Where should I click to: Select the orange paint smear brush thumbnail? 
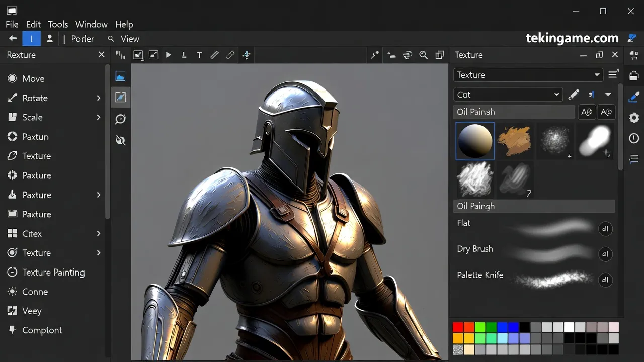514,141
